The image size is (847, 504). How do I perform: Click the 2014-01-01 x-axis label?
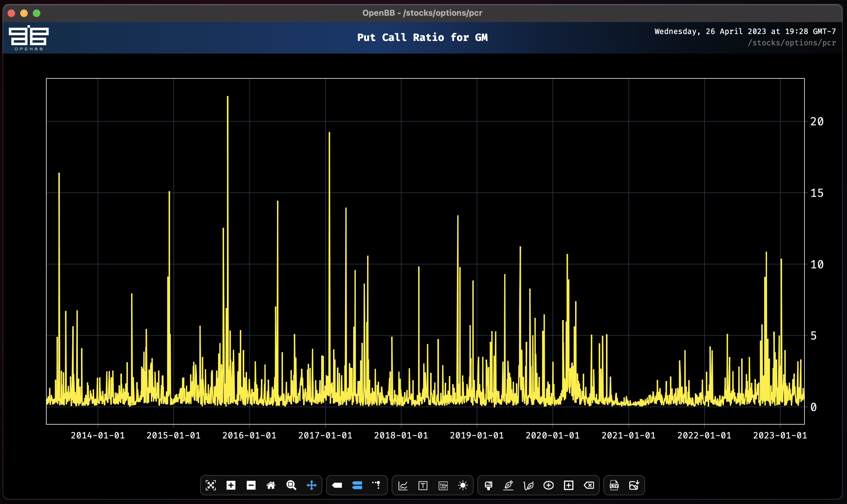pos(98,435)
